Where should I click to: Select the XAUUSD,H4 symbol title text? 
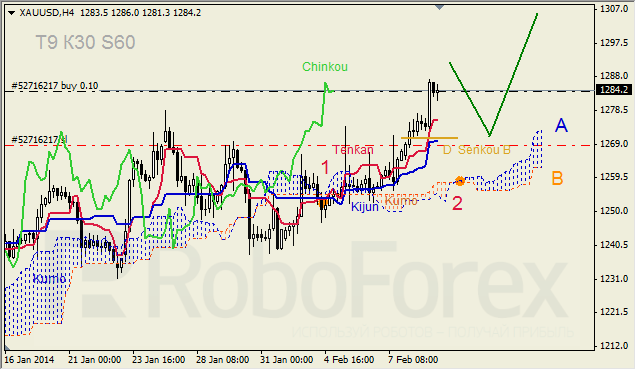coord(47,13)
